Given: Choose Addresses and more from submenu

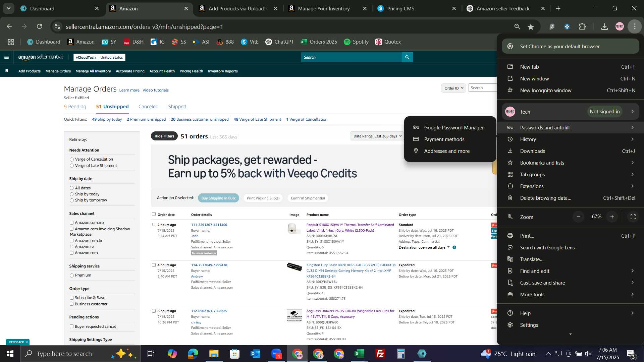Looking at the screenshot, I should pyautogui.click(x=450, y=151).
